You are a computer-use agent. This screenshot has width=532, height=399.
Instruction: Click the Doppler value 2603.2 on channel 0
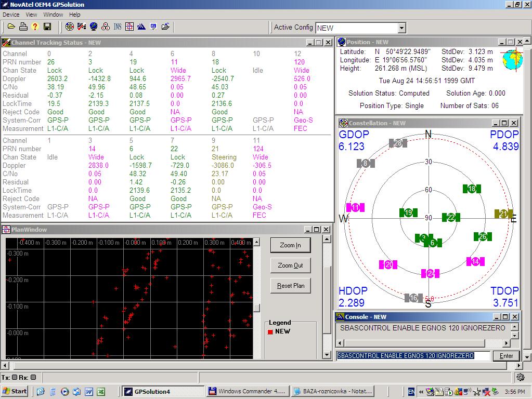(57, 78)
